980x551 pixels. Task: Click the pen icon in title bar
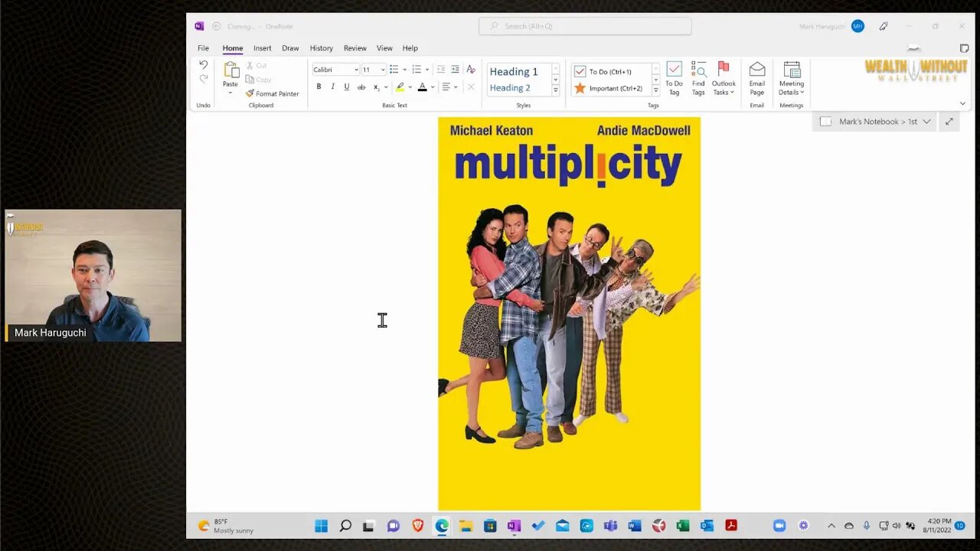point(884,26)
